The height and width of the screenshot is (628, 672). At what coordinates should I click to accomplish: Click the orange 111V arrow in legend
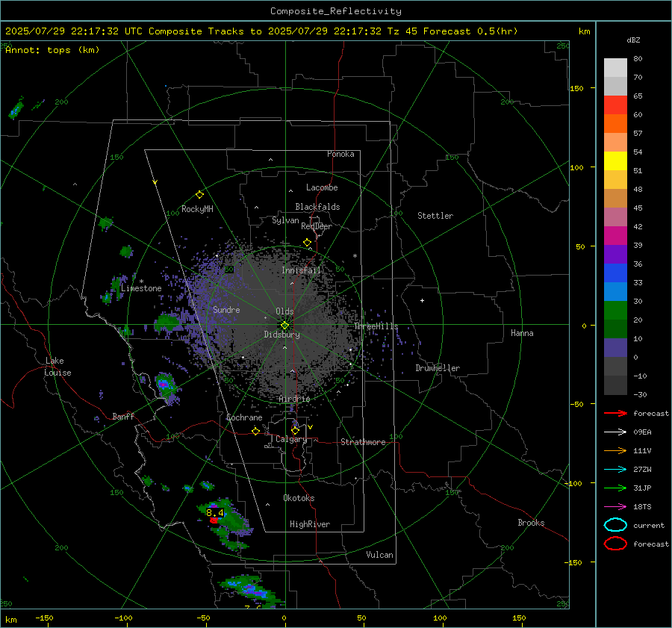click(615, 450)
